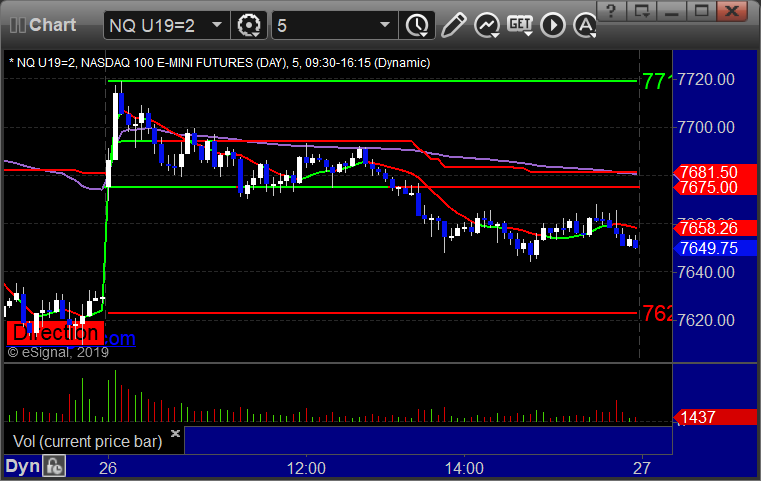
Task: Maximize the Chart window
Action: (701, 11)
